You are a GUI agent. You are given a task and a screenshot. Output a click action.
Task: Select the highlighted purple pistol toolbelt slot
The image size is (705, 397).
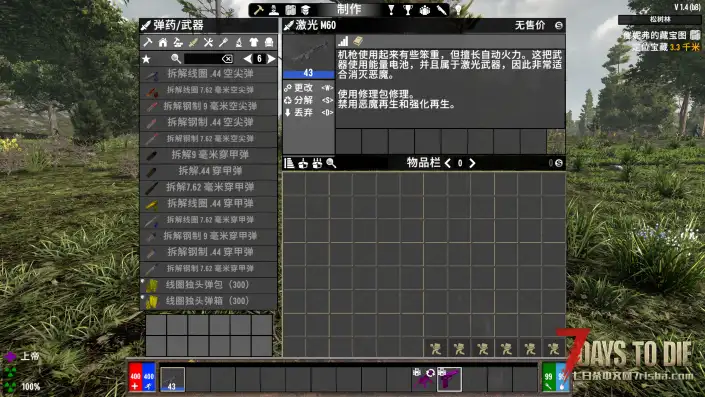[x=449, y=379]
